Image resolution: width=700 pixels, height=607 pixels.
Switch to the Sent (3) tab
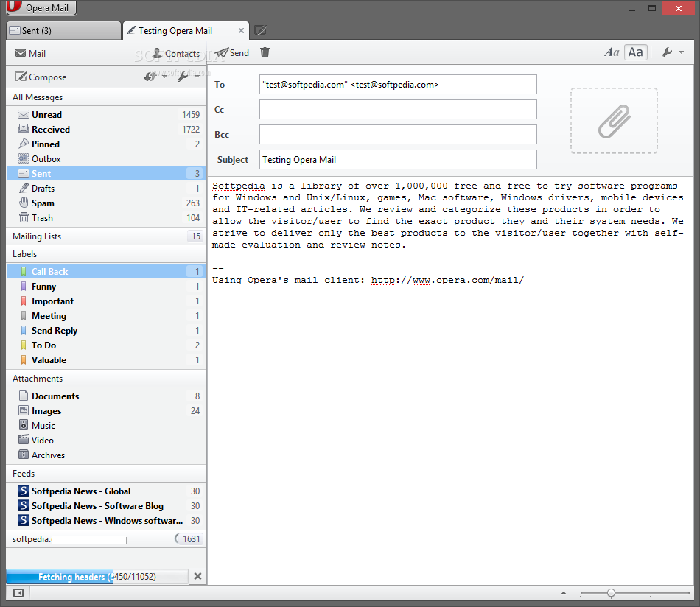pos(63,30)
